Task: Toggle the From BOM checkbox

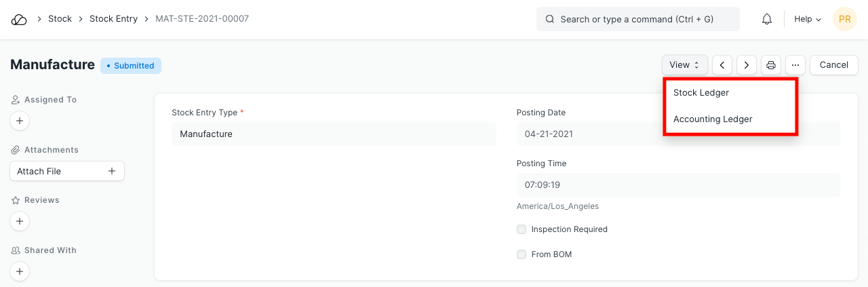Action: [521, 254]
